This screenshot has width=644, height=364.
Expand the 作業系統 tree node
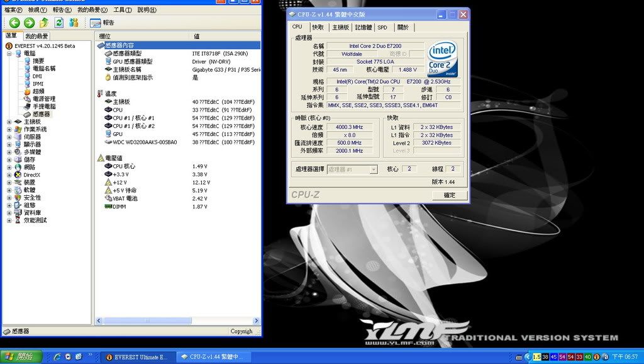9,129
